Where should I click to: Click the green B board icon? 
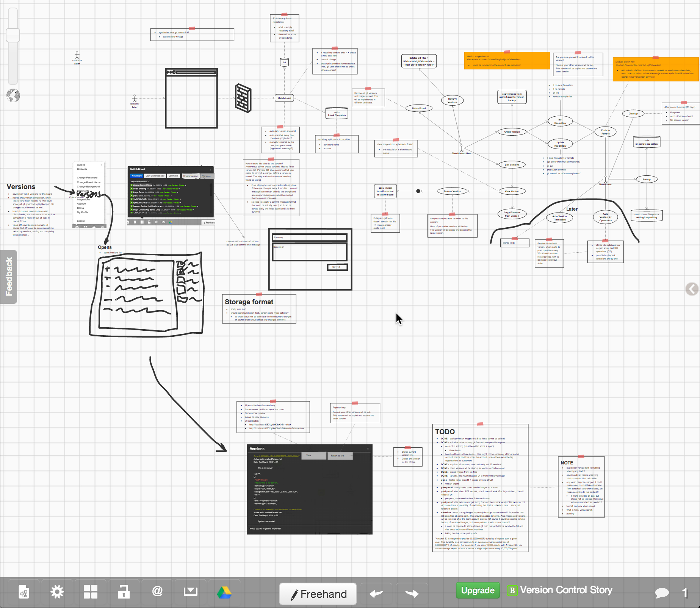coord(512,590)
